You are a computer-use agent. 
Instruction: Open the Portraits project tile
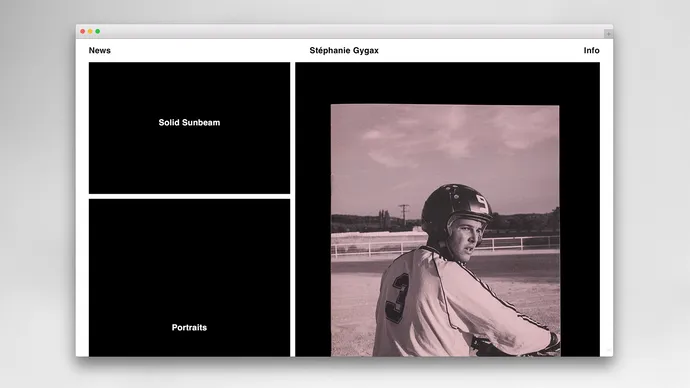(189, 278)
